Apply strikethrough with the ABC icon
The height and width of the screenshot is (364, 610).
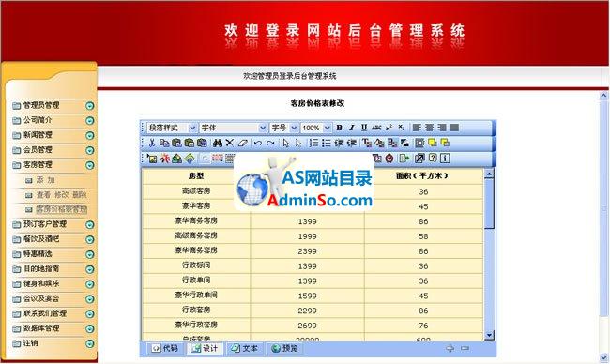point(376,128)
